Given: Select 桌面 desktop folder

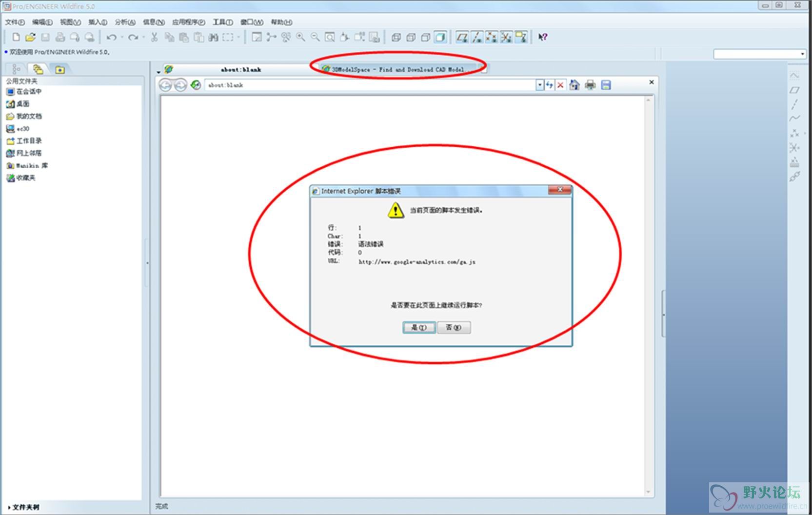Looking at the screenshot, I should click(18, 104).
